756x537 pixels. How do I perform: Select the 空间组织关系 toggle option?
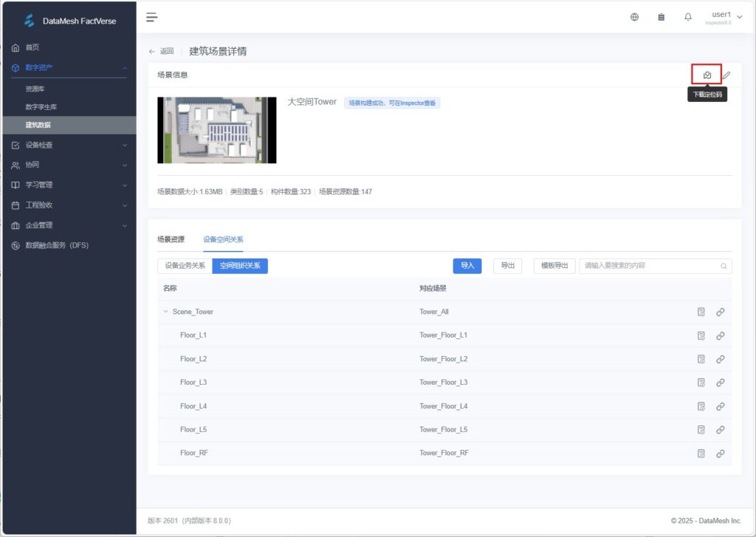pos(240,266)
